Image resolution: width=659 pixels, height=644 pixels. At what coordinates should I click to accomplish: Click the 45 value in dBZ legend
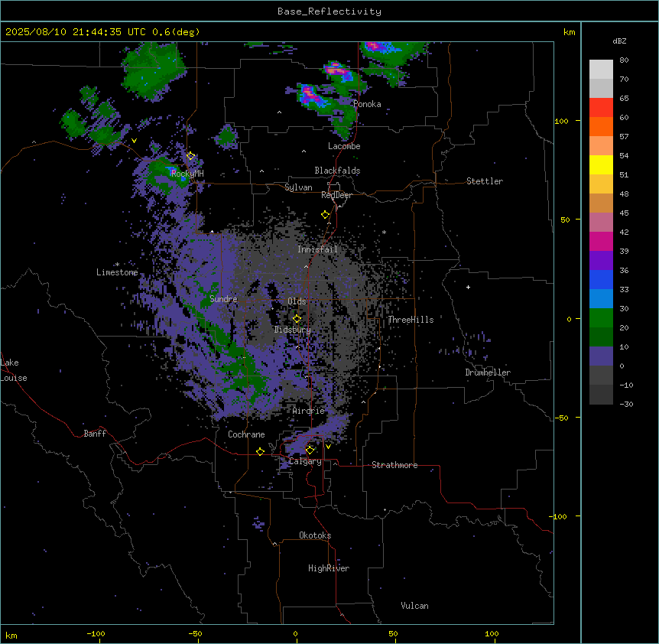pyautogui.click(x=624, y=213)
